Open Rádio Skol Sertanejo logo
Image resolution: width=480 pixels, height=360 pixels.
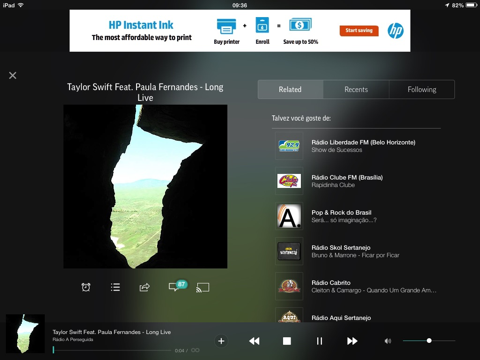289,251
